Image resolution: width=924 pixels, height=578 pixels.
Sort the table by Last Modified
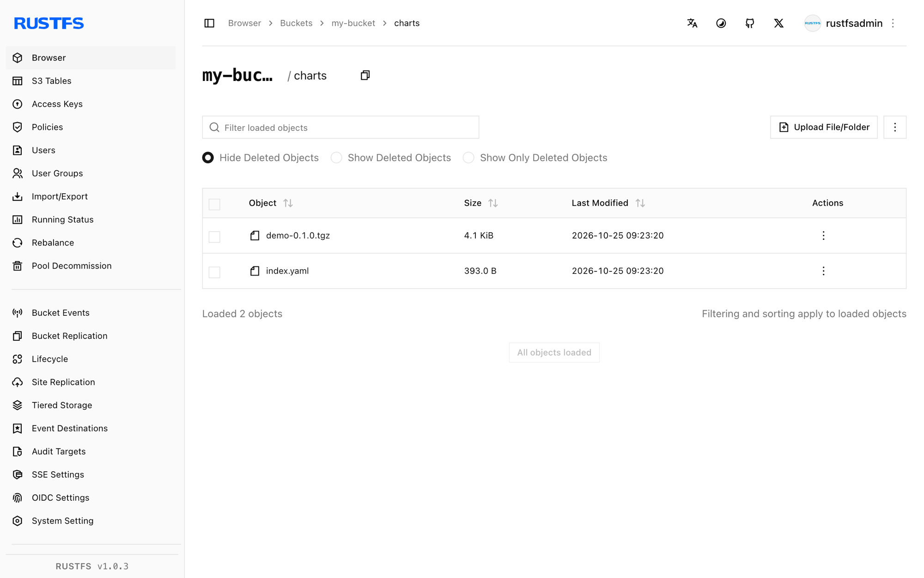pos(640,203)
